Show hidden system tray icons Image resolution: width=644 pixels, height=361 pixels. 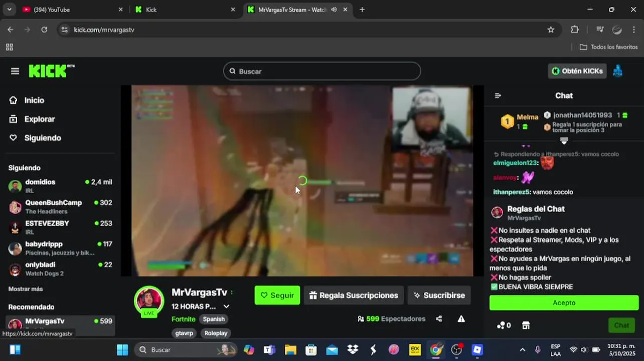point(523,349)
